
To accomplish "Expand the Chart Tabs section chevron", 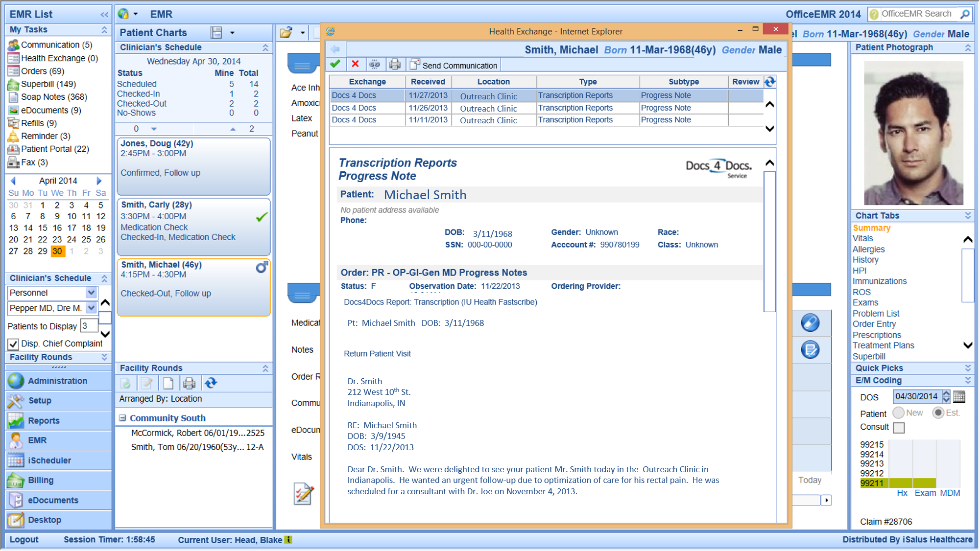I will [x=968, y=216].
